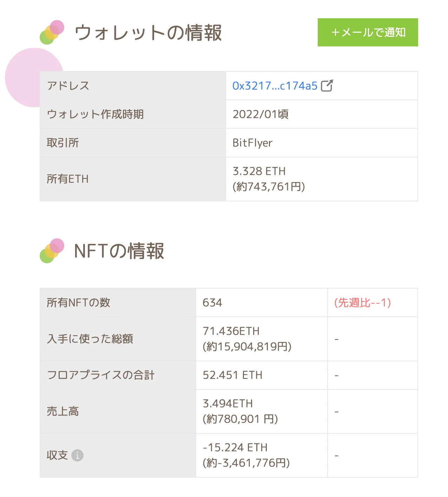Click the 52.451 ETH floor price total
This screenshot has width=448, height=497.
pos(232,375)
